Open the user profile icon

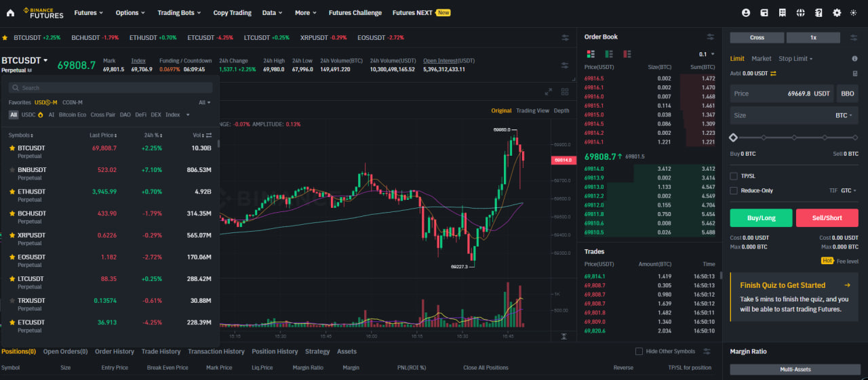746,12
